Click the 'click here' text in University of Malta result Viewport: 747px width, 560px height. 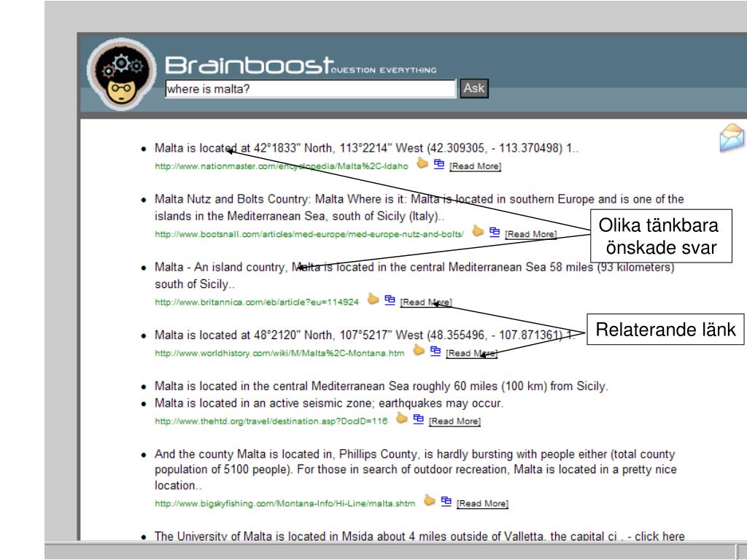click(659, 536)
